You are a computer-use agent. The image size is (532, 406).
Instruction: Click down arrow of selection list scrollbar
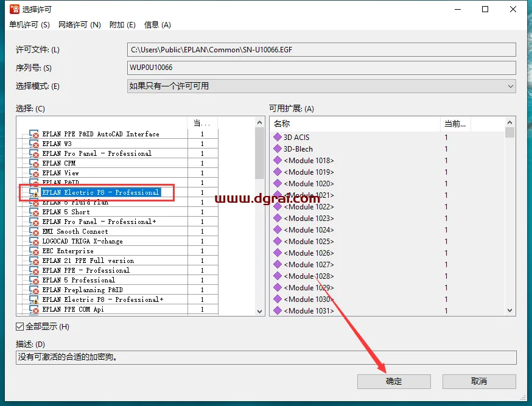click(259, 312)
